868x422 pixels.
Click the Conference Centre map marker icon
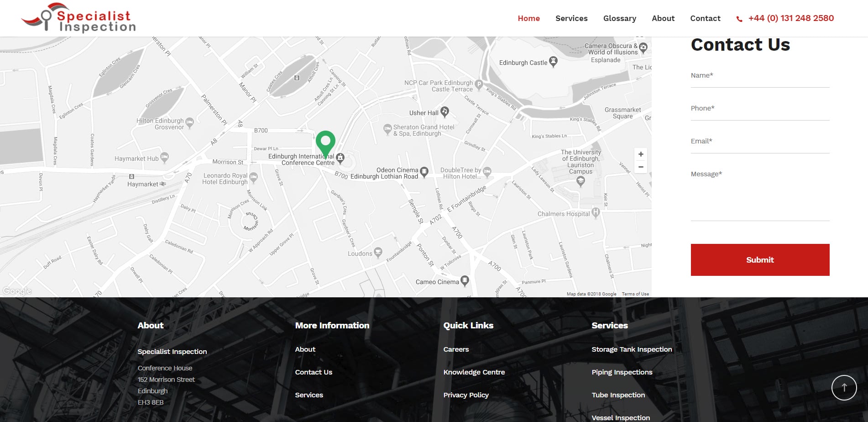pos(340,158)
